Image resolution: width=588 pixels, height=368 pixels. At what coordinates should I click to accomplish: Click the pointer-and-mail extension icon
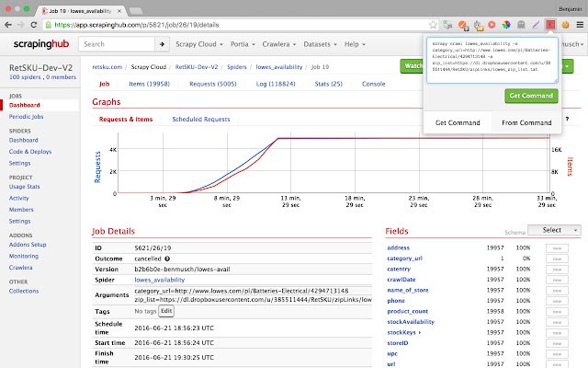[x=478, y=25]
